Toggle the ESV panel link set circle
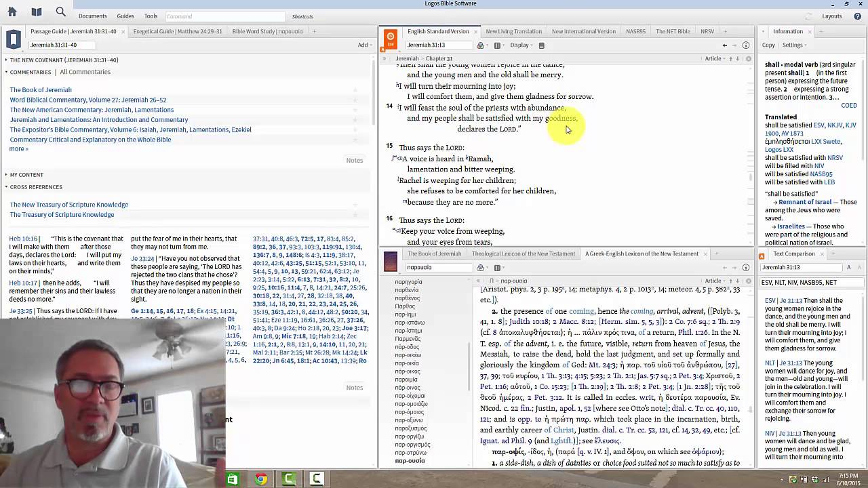Image resolution: width=868 pixels, height=488 pixels. coord(749,59)
